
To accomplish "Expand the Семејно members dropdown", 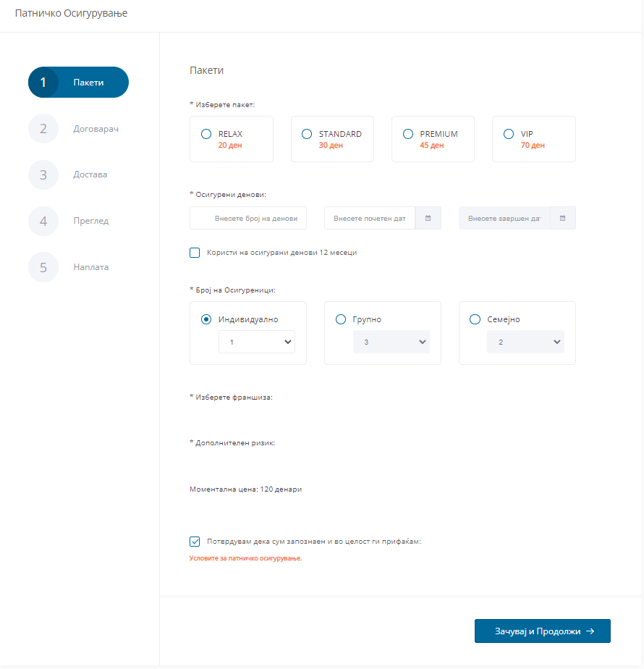I will coord(525,342).
